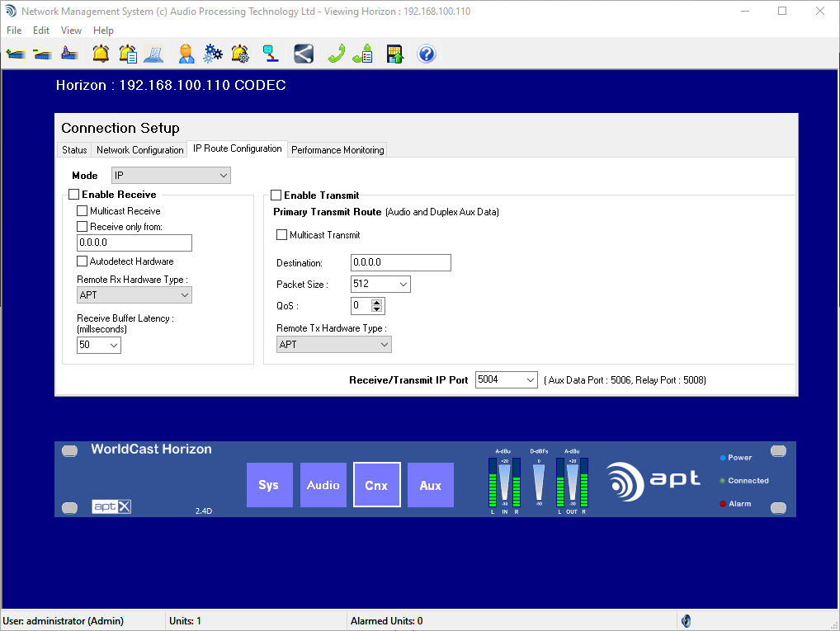Select the IP Route Configuration tab

click(x=238, y=148)
